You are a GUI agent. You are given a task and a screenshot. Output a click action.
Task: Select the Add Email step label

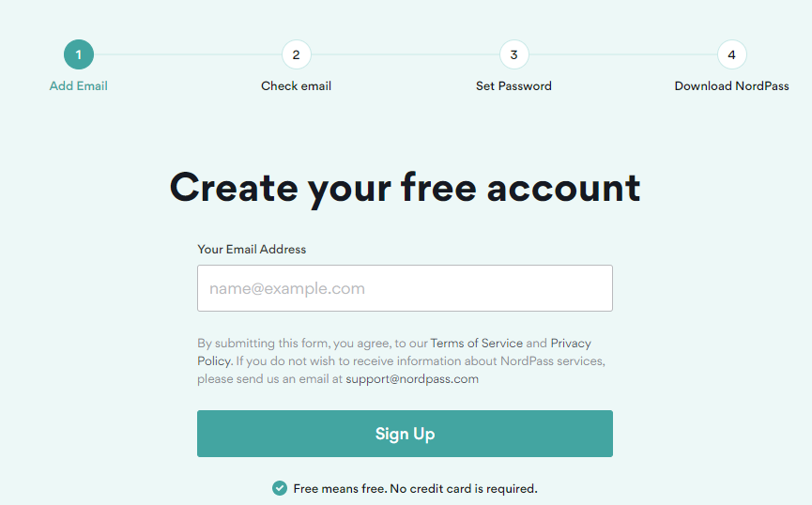point(79,86)
